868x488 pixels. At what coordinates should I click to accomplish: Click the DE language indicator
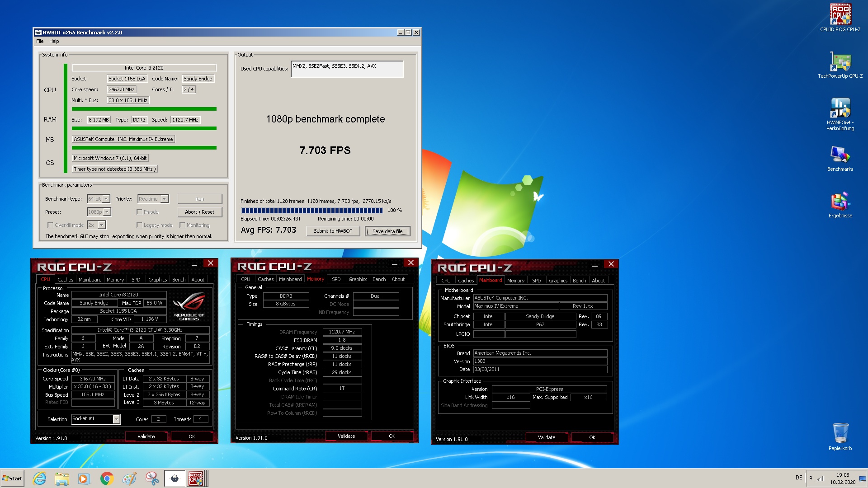[x=799, y=478]
